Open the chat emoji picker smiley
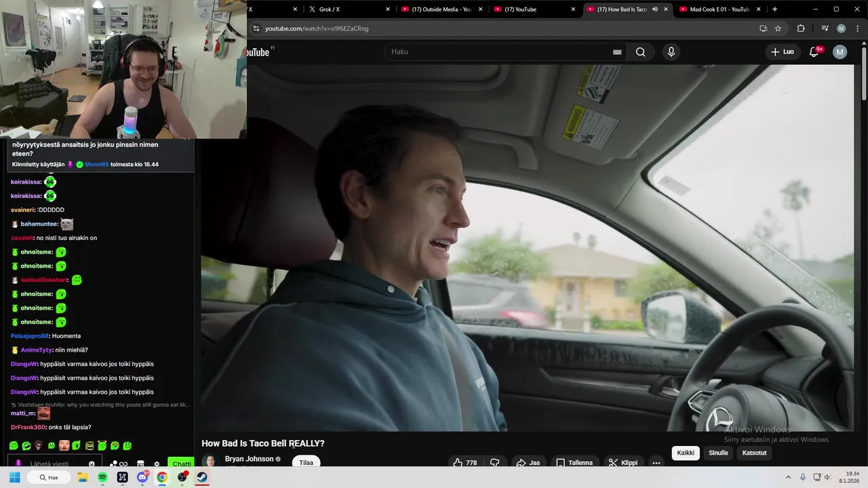This screenshot has width=868, height=488. (92, 464)
